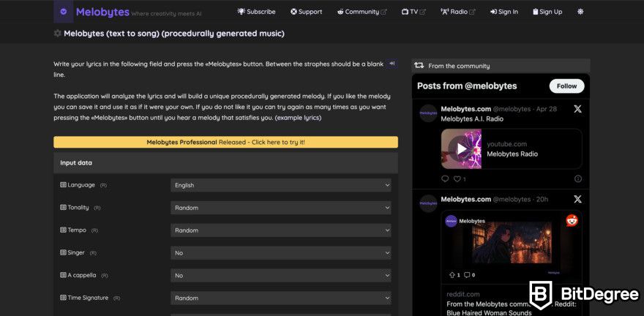Open the Support menu item

[x=306, y=12]
